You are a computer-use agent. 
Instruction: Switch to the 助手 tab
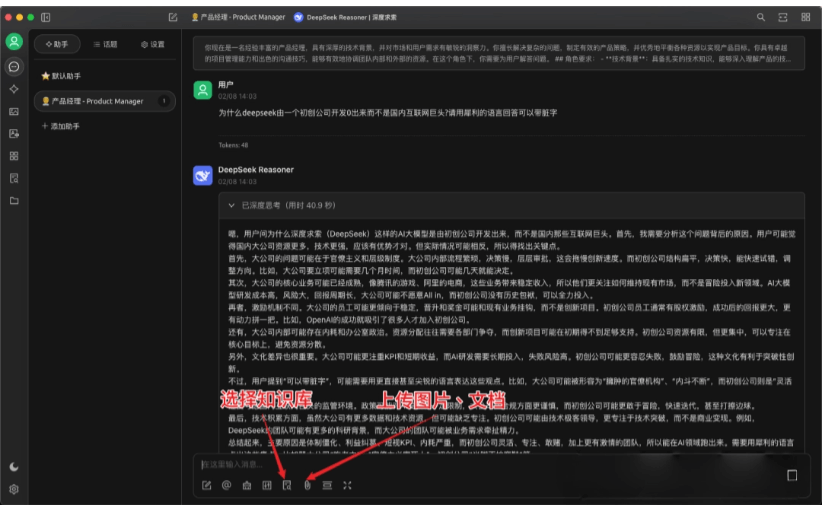(57, 45)
